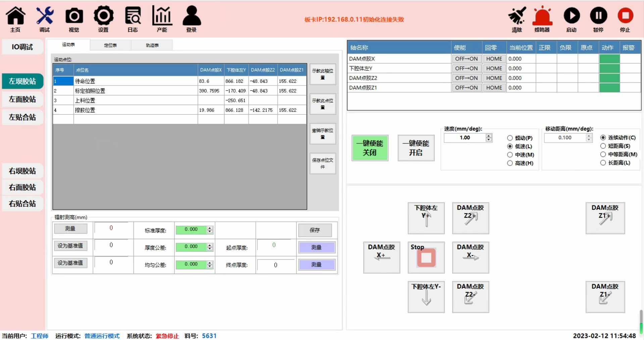The height and width of the screenshot is (340, 644).
Task: Click the 保存 laser height button
Action: pos(315,230)
